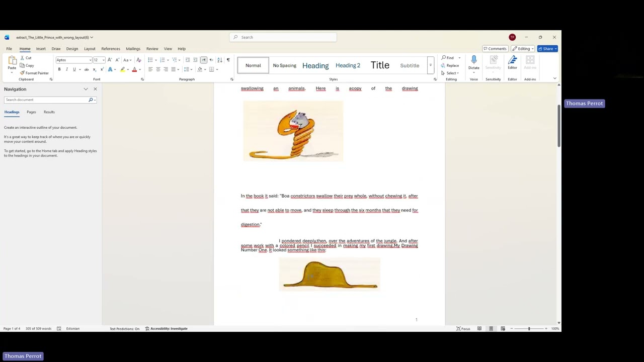Shrink font size with the smaller A icon
This screenshot has width=644, height=362.
[117, 60]
